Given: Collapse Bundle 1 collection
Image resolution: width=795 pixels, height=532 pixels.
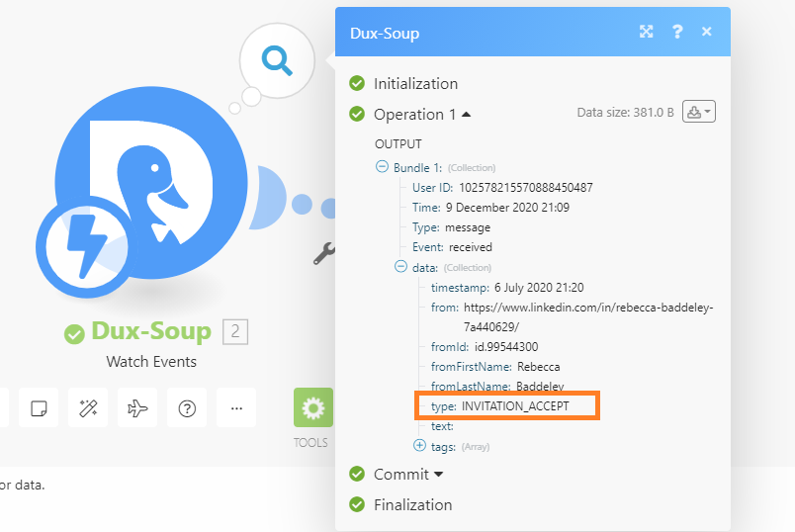Looking at the screenshot, I should click(382, 166).
